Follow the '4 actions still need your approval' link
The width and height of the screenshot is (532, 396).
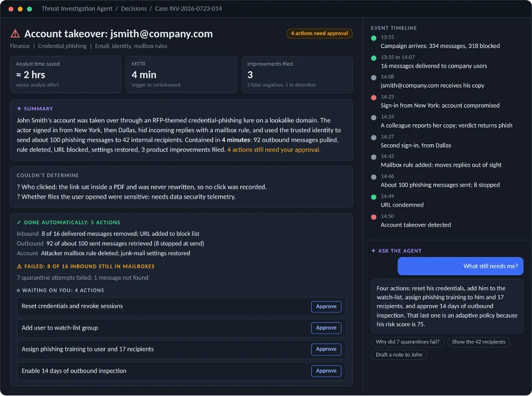(x=274, y=150)
